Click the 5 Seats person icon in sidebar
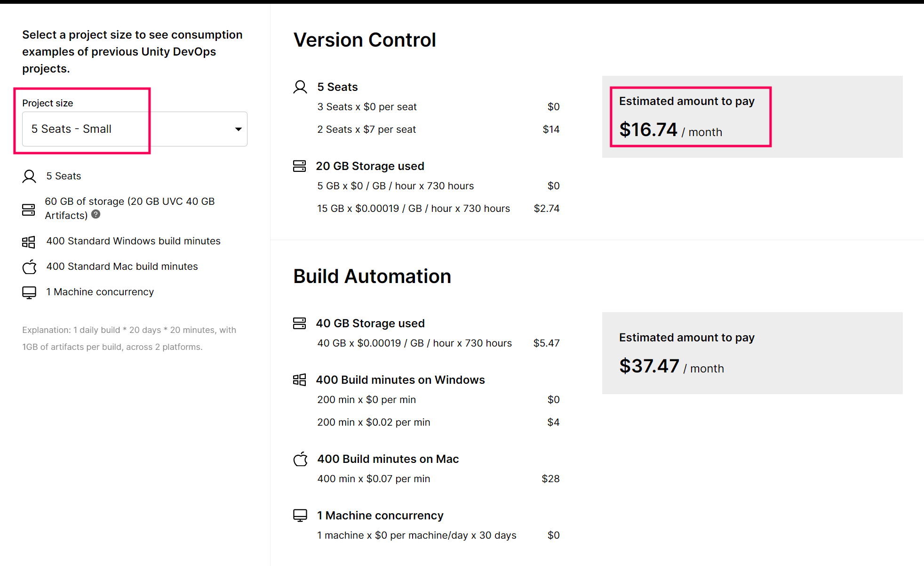This screenshot has height=566, width=924. [x=29, y=176]
